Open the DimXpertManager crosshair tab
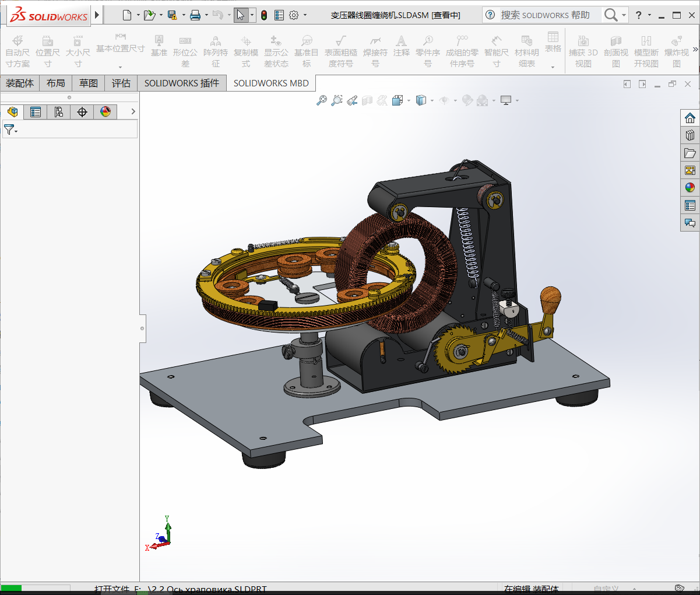 82,112
